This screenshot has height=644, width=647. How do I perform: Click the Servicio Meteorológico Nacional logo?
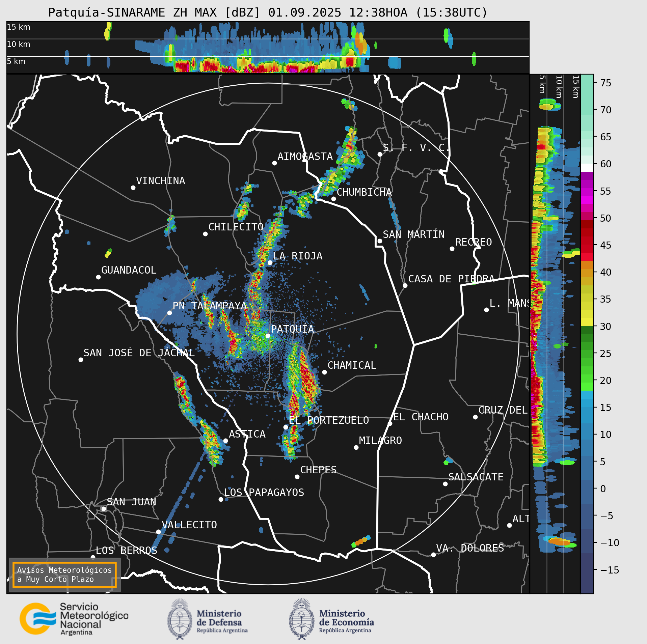click(74, 619)
